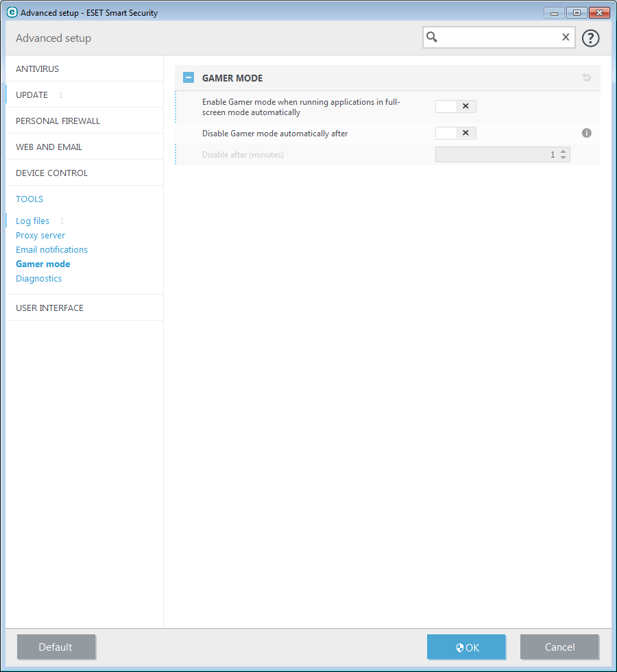Click the magnifier icon in the search bar
The image size is (617, 672).
(432, 37)
